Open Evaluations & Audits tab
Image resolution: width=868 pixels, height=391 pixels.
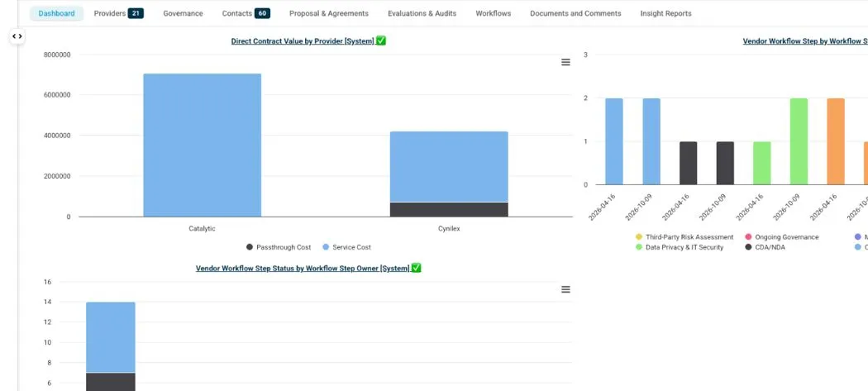(422, 13)
